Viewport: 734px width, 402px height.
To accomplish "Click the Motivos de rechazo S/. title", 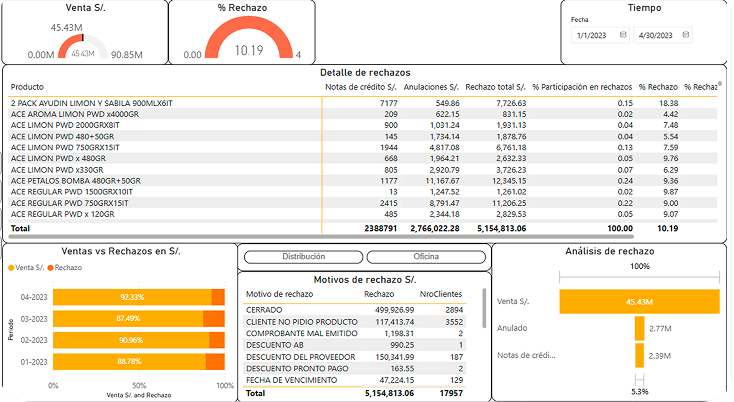I will [365, 280].
